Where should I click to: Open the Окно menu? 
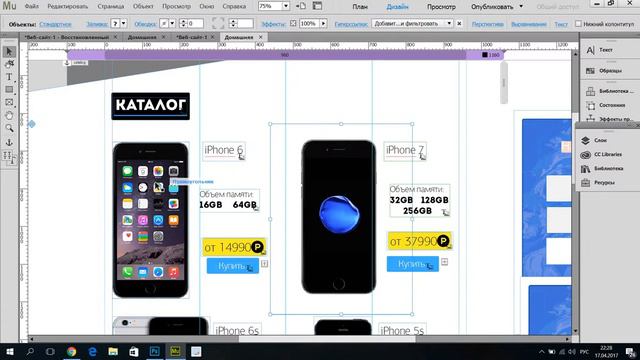[x=207, y=7]
